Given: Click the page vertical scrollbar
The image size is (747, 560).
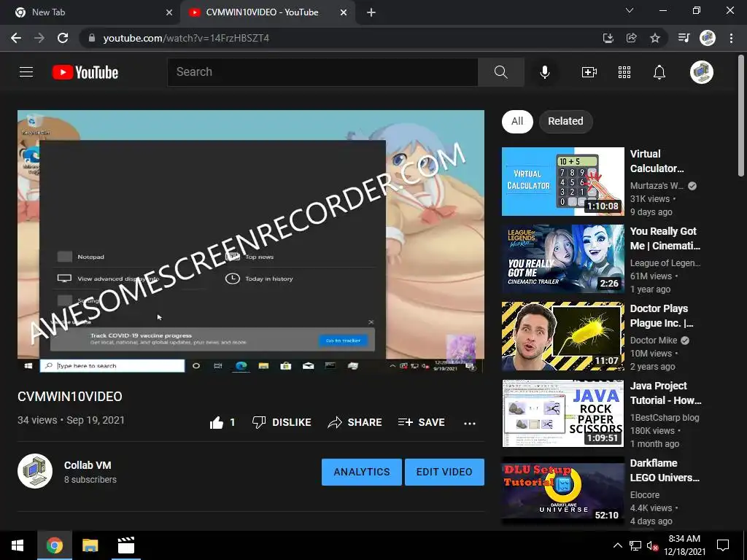Looking at the screenshot, I should click(741, 116).
